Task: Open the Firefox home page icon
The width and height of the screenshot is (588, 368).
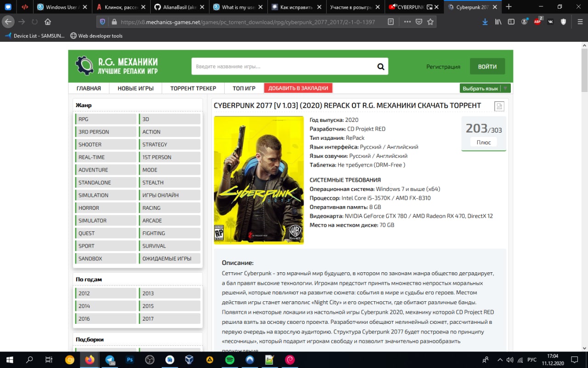Action: click(x=48, y=22)
